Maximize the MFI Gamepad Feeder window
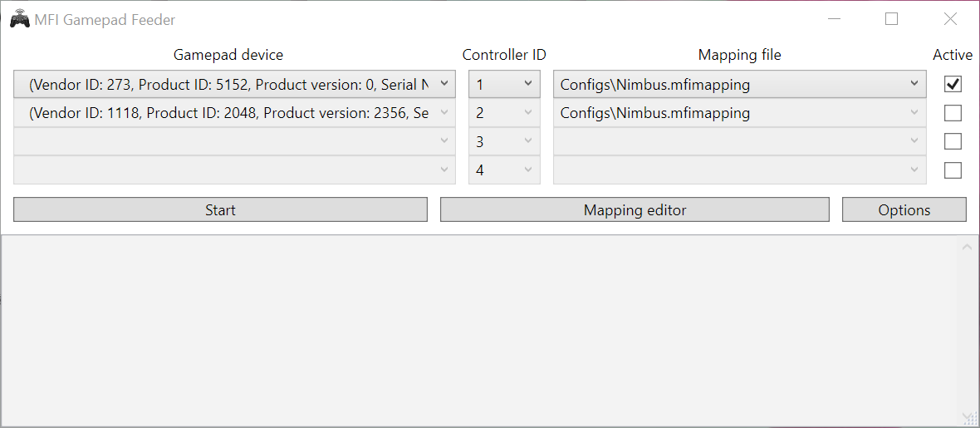The image size is (980, 428). [x=891, y=19]
